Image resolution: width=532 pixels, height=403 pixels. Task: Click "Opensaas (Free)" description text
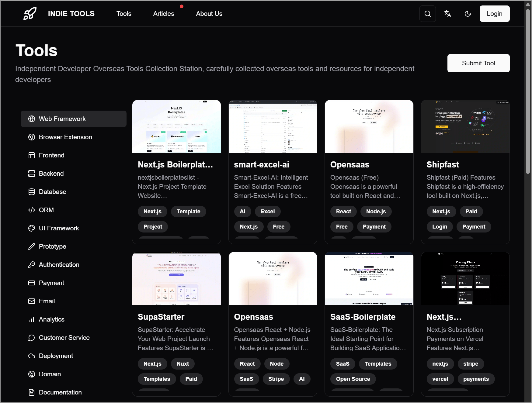click(x=354, y=177)
